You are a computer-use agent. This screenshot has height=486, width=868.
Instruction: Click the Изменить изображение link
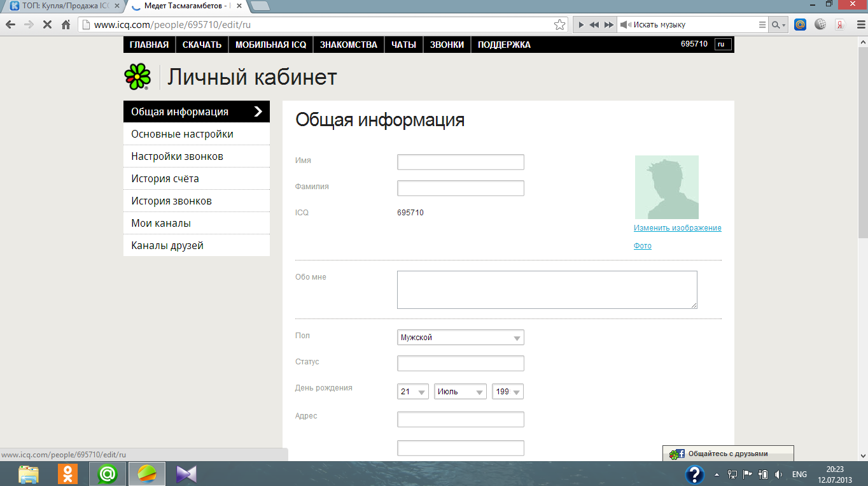tap(677, 228)
